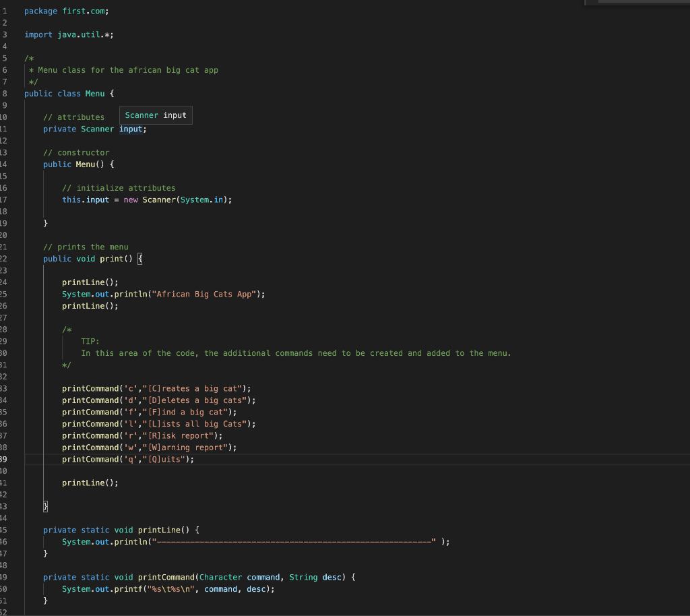Image resolution: width=690 pixels, height=616 pixels.
Task: Click the "import java.util.*;" statement
Action: tap(69, 35)
